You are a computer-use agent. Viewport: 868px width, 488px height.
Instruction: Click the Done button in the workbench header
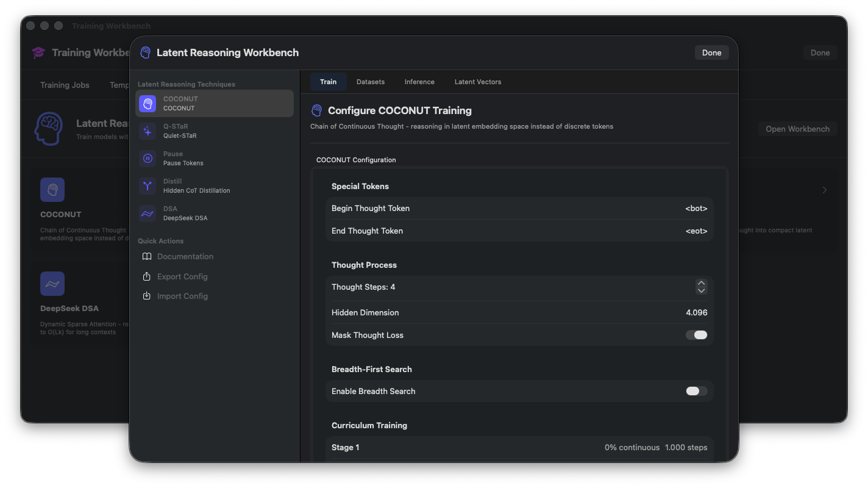711,52
